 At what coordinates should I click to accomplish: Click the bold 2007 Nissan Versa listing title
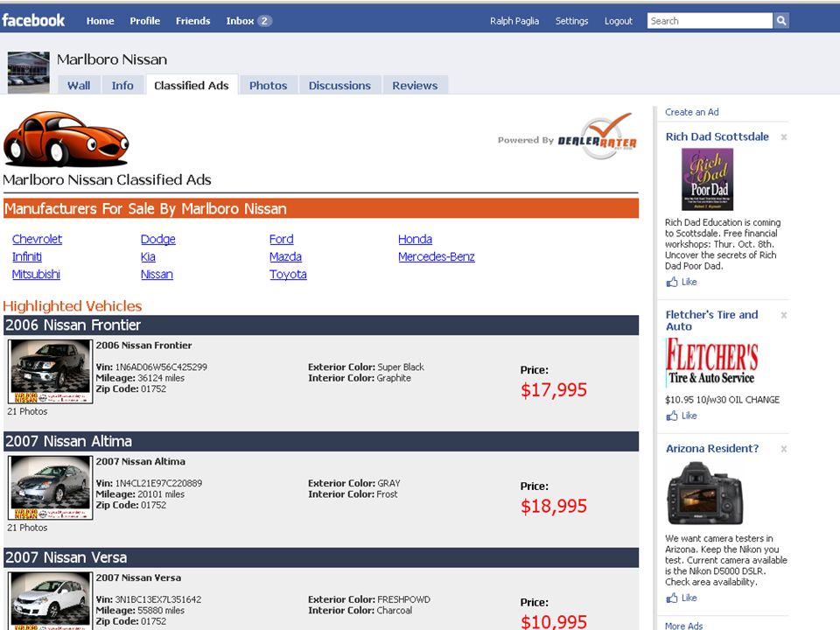pos(139,578)
